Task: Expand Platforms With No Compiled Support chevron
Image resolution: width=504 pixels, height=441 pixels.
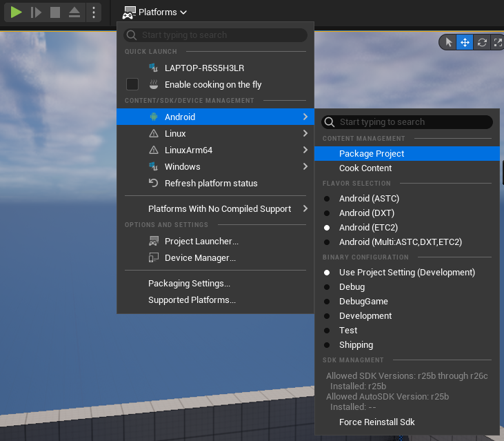Action: [x=305, y=208]
